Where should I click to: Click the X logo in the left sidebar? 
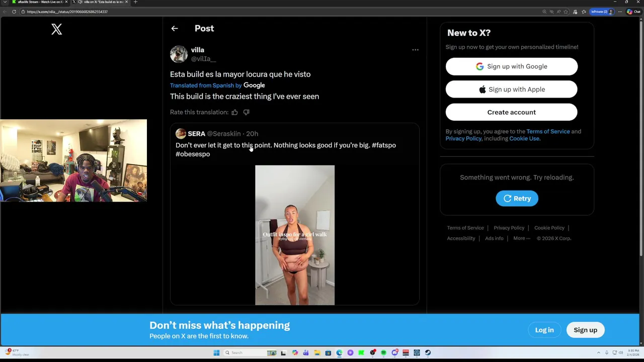pos(56,29)
